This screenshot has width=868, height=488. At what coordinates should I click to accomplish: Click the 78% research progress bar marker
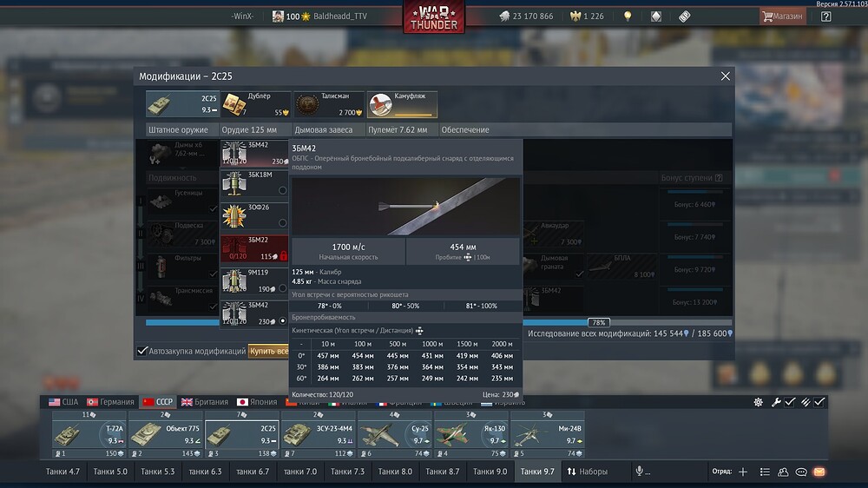pos(598,322)
